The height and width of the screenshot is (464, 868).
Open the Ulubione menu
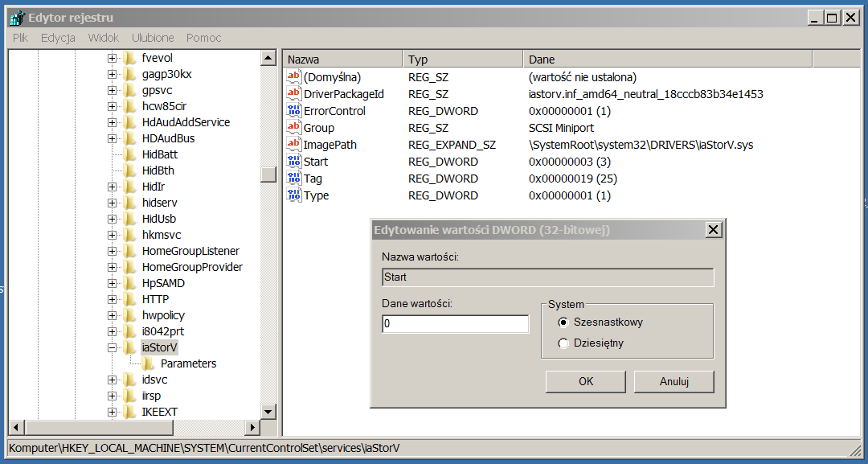click(153, 38)
